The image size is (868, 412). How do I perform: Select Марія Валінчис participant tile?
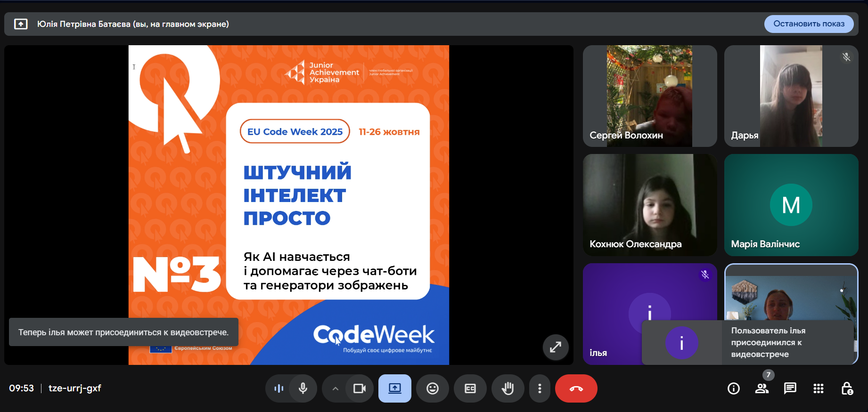(791, 205)
